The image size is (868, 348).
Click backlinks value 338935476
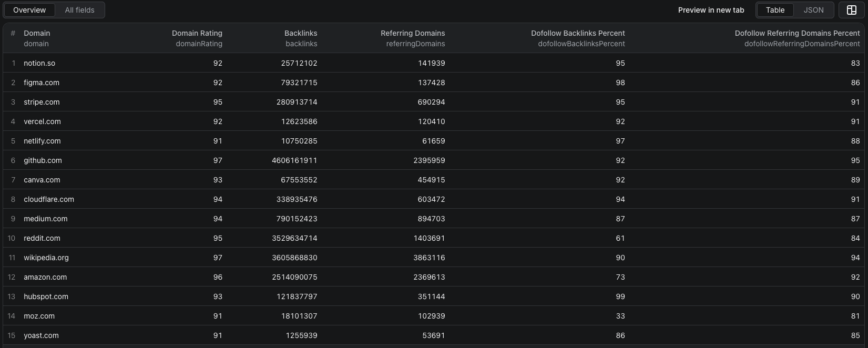pos(297,199)
